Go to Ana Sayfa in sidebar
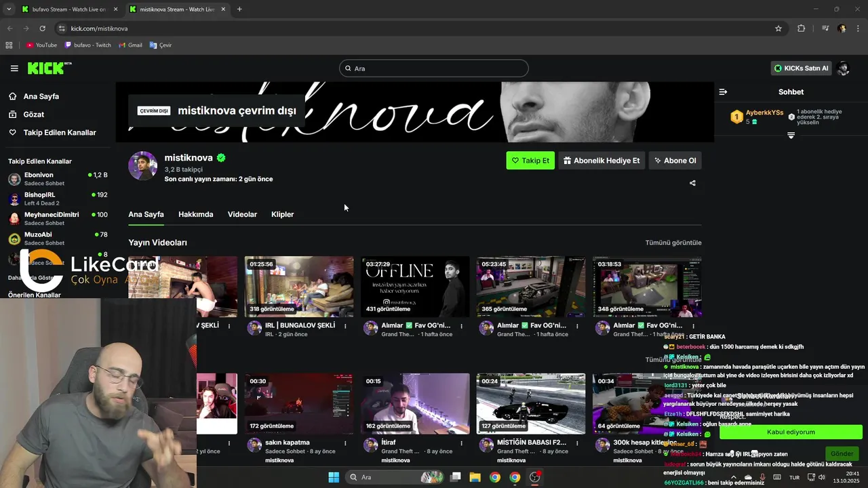 point(41,96)
